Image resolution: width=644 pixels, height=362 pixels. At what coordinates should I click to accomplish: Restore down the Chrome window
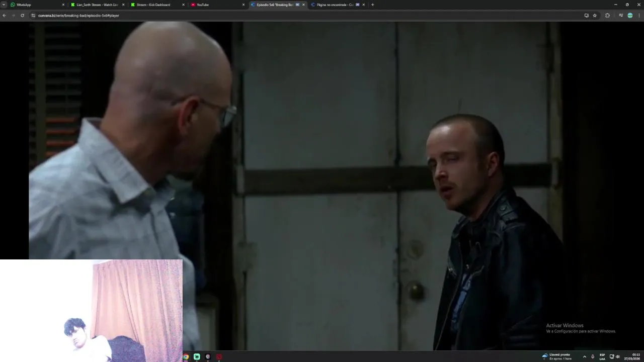pyautogui.click(x=627, y=5)
